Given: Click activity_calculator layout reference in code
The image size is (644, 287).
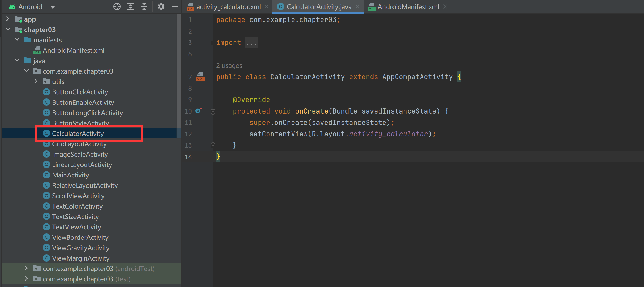Looking at the screenshot, I should (388, 134).
